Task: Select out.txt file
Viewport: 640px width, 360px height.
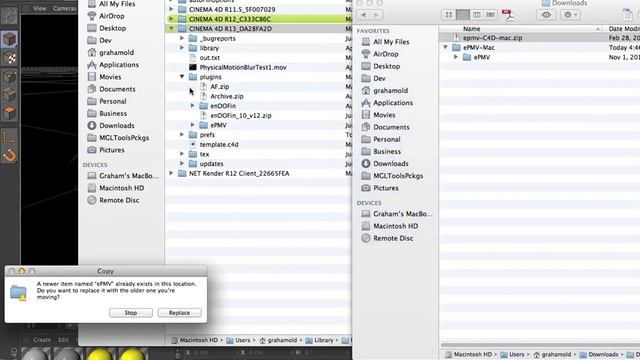Action: (x=210, y=58)
